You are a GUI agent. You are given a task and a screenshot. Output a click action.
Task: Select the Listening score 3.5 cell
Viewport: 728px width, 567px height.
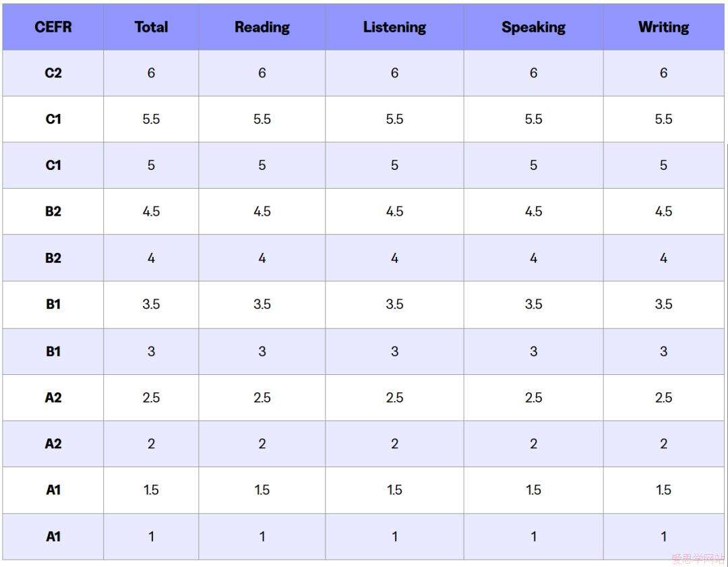(x=394, y=305)
